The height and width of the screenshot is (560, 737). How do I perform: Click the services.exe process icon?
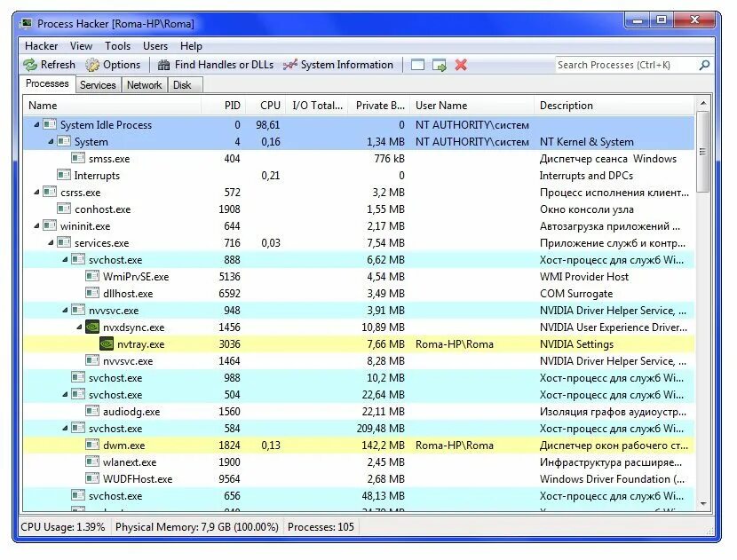pyautogui.click(x=64, y=242)
